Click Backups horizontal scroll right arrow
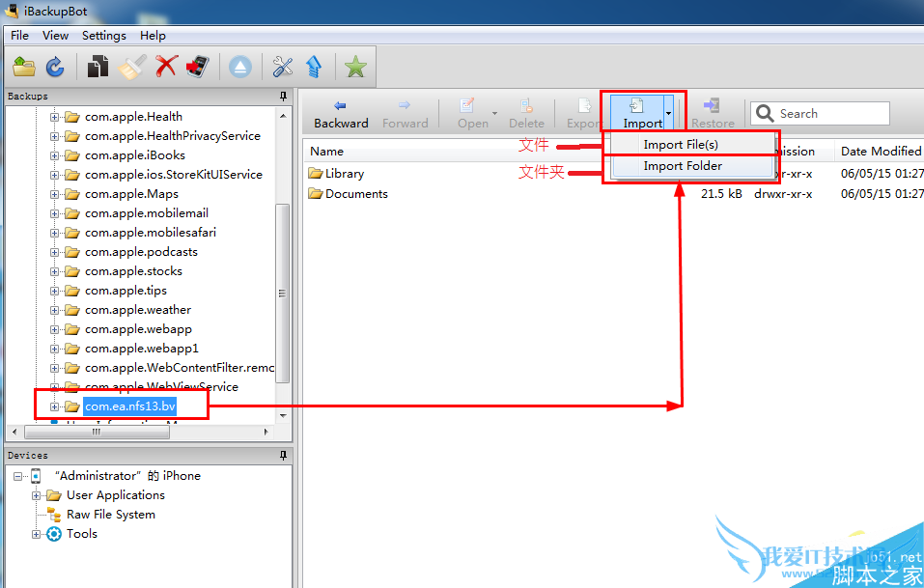This screenshot has width=924, height=588. click(x=266, y=432)
